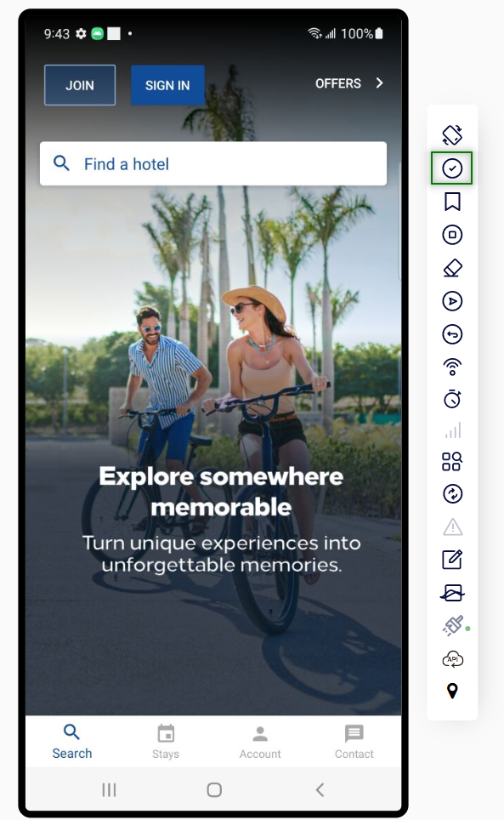
Task: Switch to the Account tab
Action: 260,742
